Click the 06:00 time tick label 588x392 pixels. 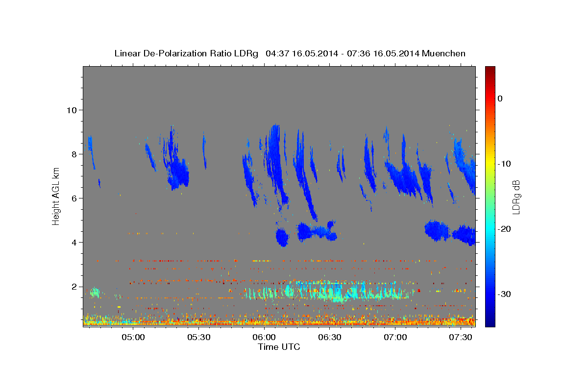(x=264, y=338)
